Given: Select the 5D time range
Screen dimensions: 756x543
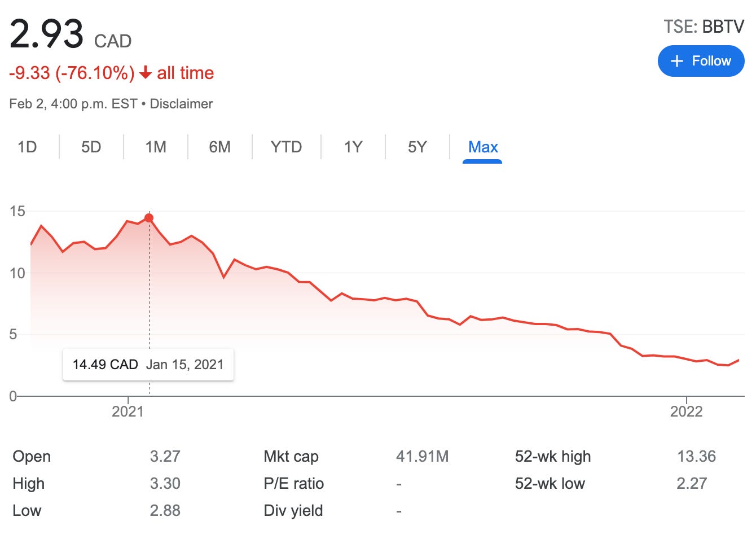Looking at the screenshot, I should pyautogui.click(x=91, y=147).
